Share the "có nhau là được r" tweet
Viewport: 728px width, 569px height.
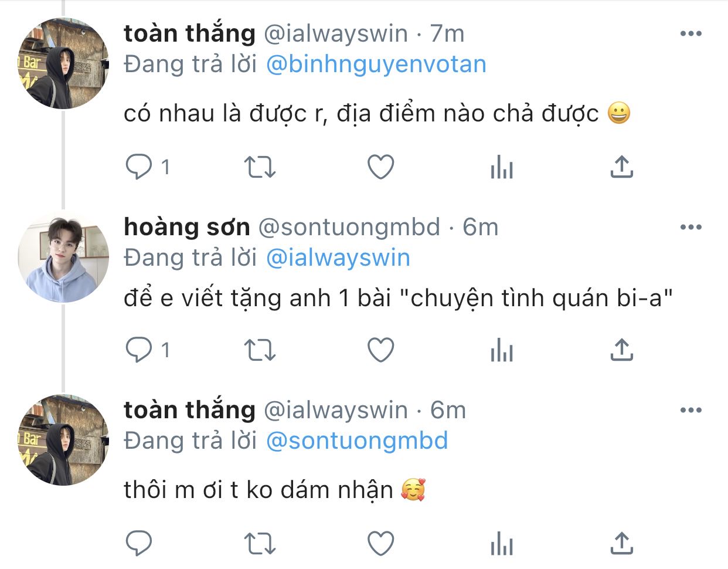click(x=621, y=167)
